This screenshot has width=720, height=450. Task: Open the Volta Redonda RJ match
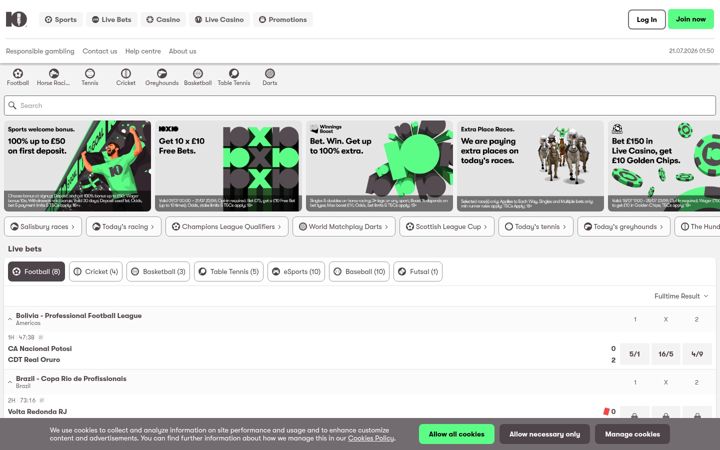(37, 411)
